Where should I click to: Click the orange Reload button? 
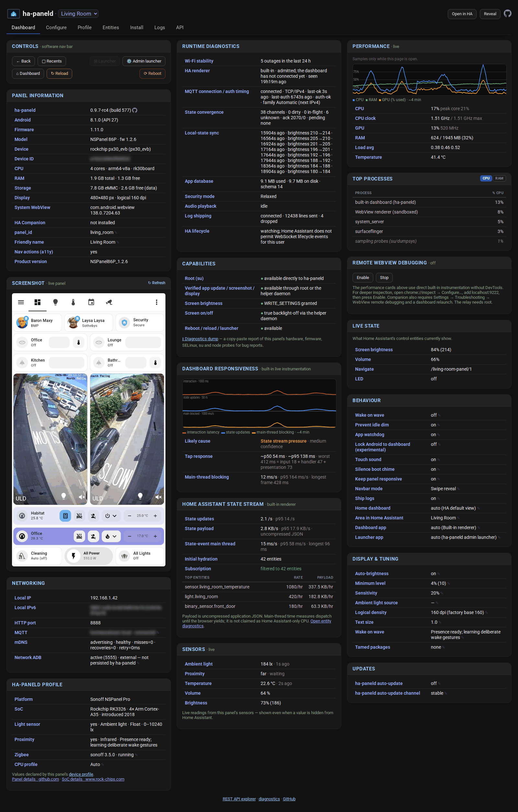[59, 74]
